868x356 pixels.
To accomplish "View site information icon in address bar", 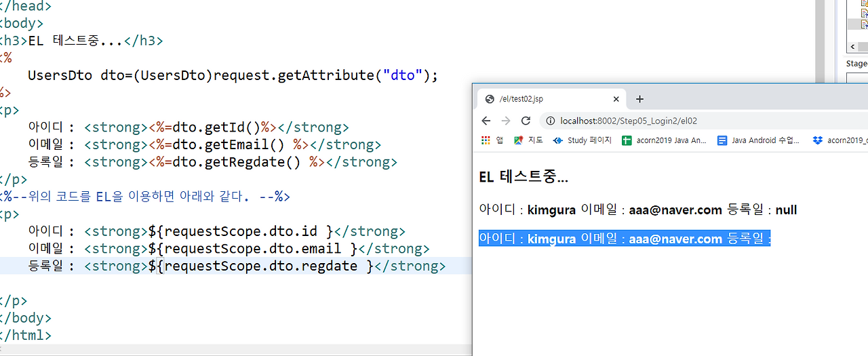I will (x=550, y=121).
